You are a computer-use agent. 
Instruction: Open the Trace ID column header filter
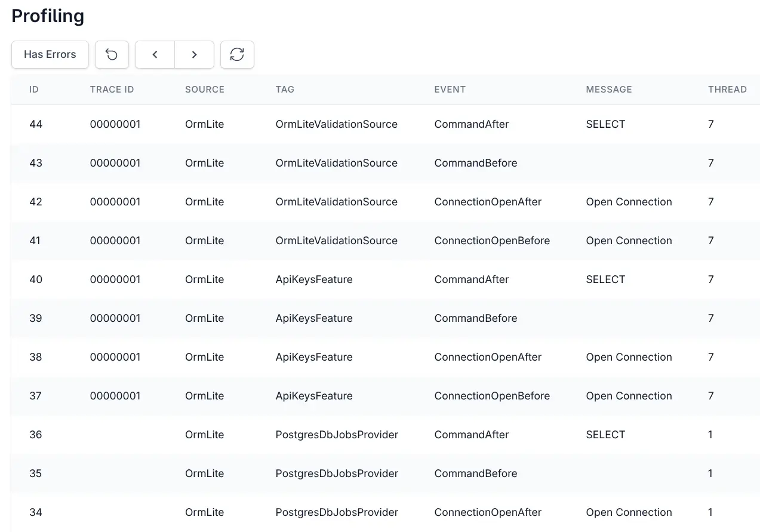point(112,90)
